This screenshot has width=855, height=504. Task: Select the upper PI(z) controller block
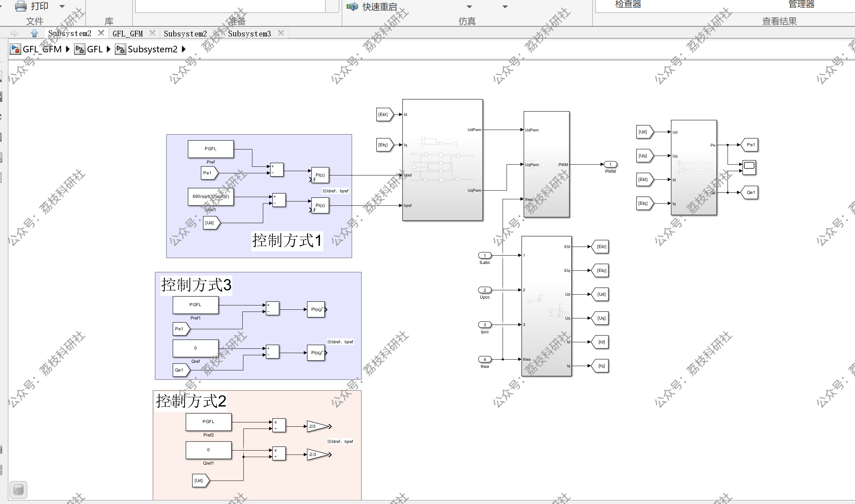[x=320, y=175]
